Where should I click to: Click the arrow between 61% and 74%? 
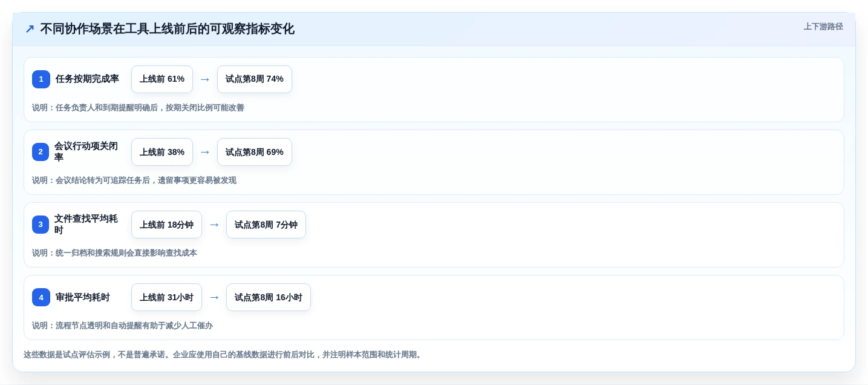205,79
